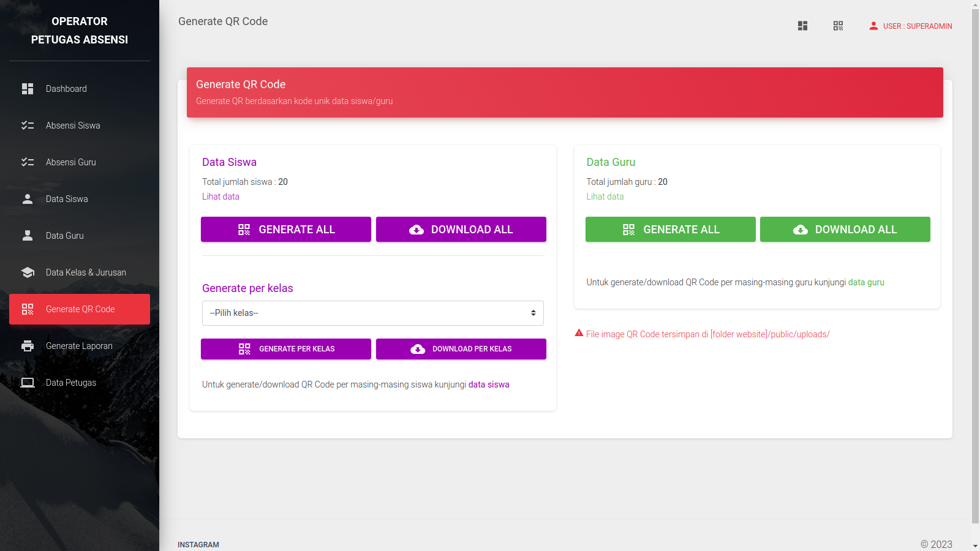Go to Data Siswa in sidebar menu
Screen dimensions: 980x551
pos(67,199)
